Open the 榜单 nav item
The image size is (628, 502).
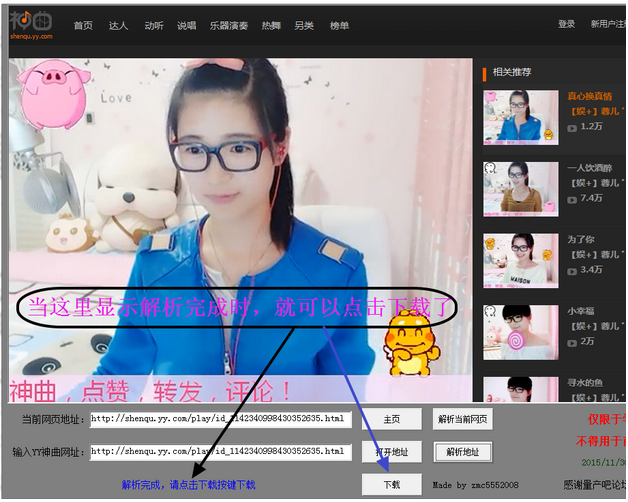339,26
